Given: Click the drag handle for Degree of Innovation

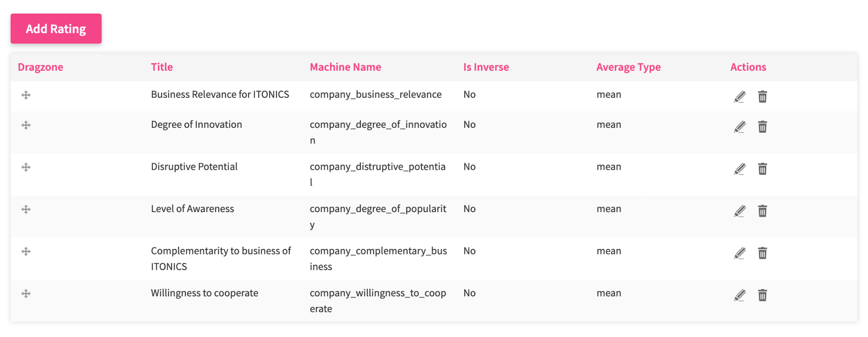Looking at the screenshot, I should point(25,124).
